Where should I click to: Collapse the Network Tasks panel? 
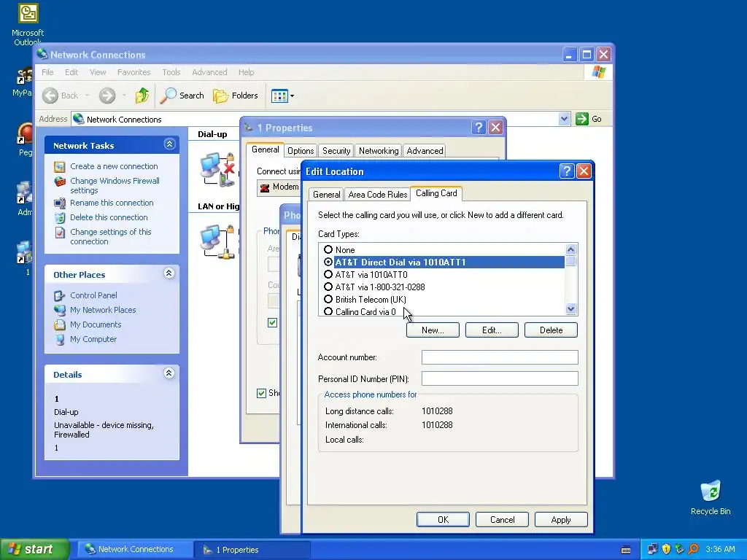(x=169, y=144)
